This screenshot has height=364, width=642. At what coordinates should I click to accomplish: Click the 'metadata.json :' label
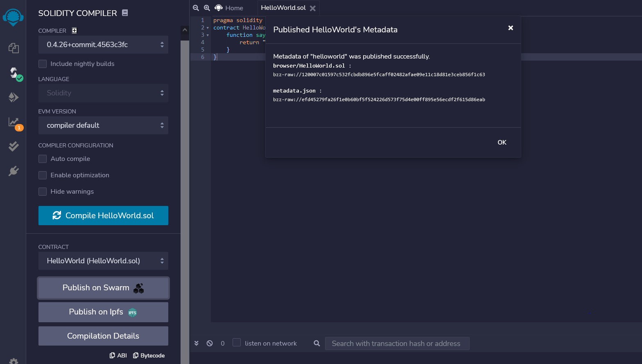[x=297, y=91]
